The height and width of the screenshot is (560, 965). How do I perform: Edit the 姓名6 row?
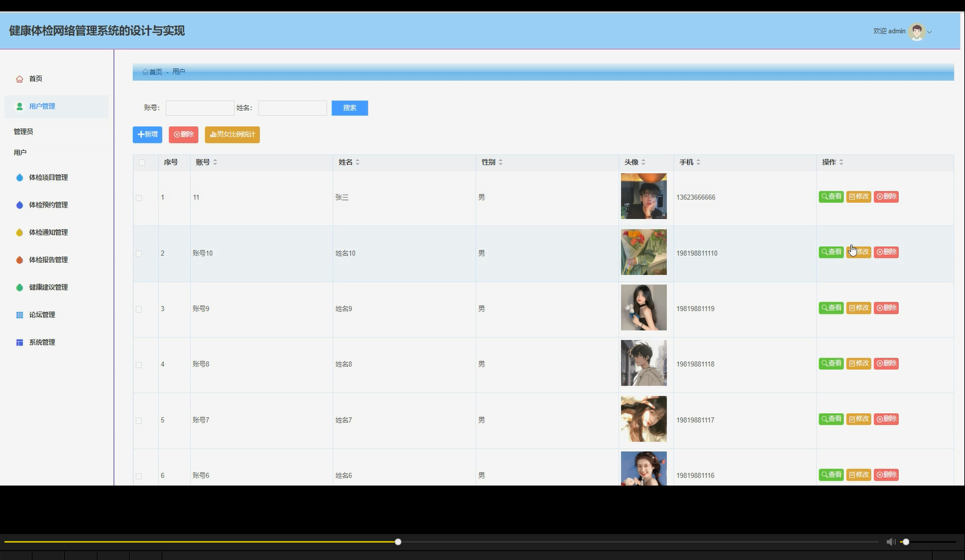click(x=859, y=475)
